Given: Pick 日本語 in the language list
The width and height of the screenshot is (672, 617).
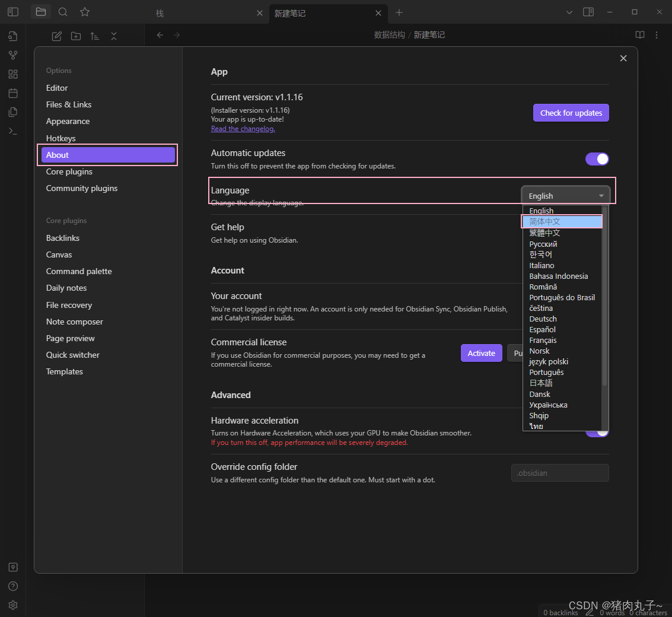Looking at the screenshot, I should (x=562, y=383).
